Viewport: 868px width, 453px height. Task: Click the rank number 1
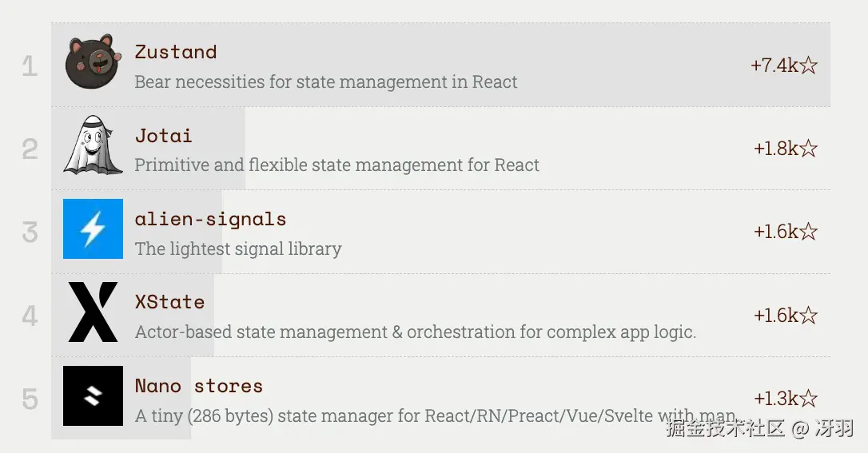(30, 66)
